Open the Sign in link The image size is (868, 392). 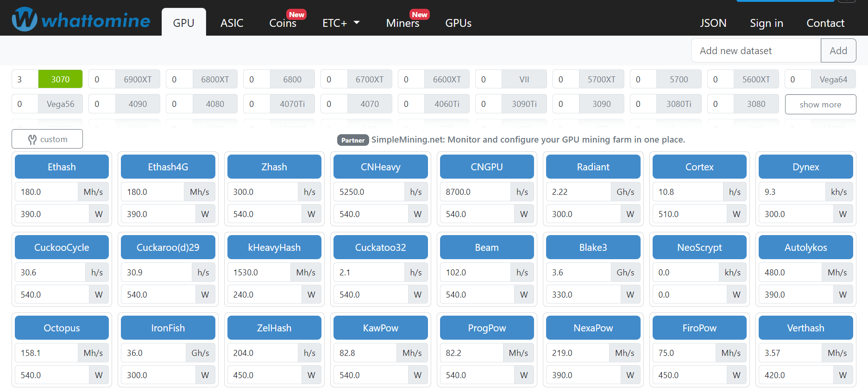click(x=766, y=23)
